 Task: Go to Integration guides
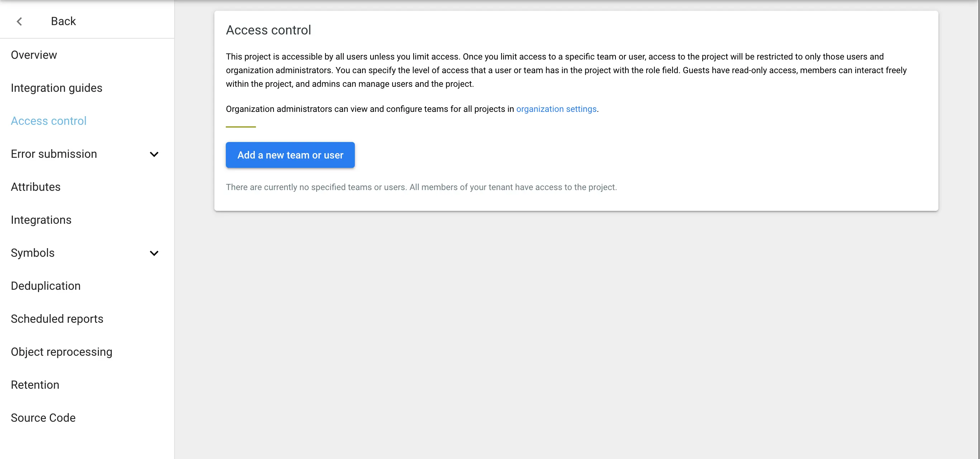[56, 88]
